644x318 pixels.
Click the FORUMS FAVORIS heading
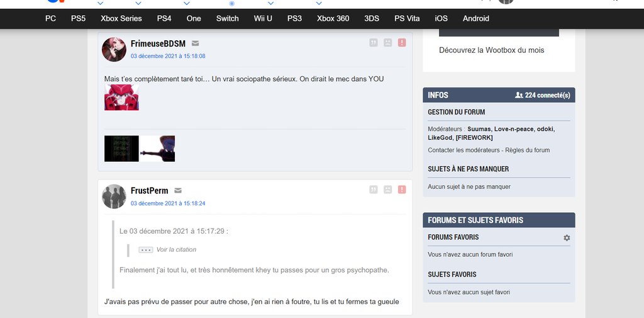453,237
